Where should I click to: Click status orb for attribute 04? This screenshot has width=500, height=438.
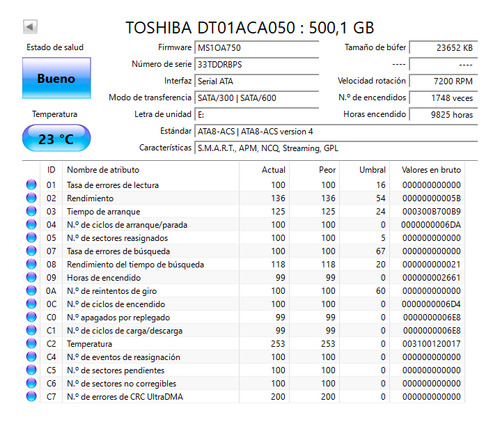point(31,224)
